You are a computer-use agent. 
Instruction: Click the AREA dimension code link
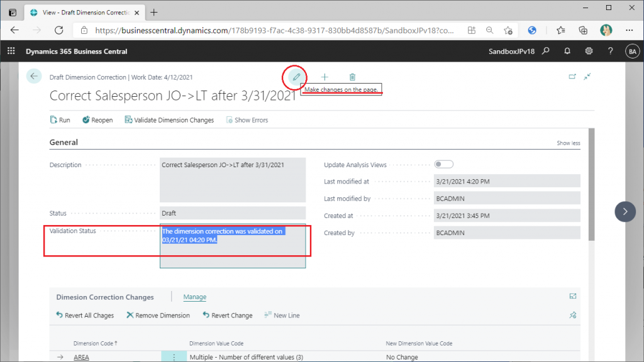point(81,357)
